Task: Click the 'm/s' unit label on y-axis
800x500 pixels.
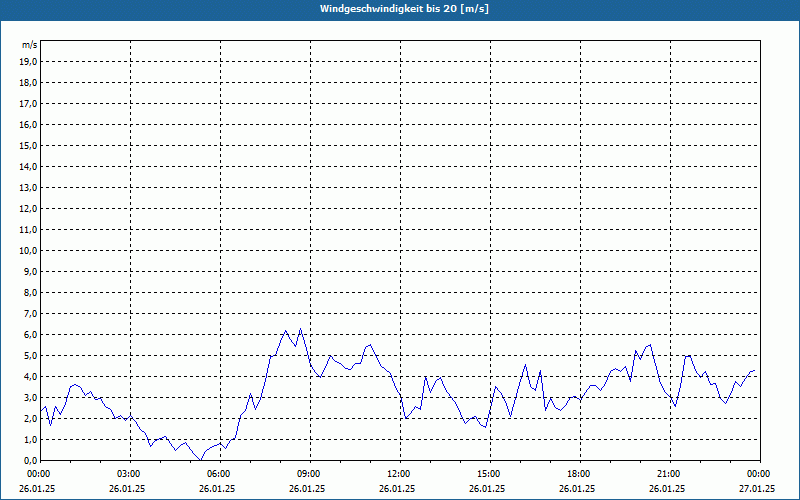Action: tap(30, 45)
